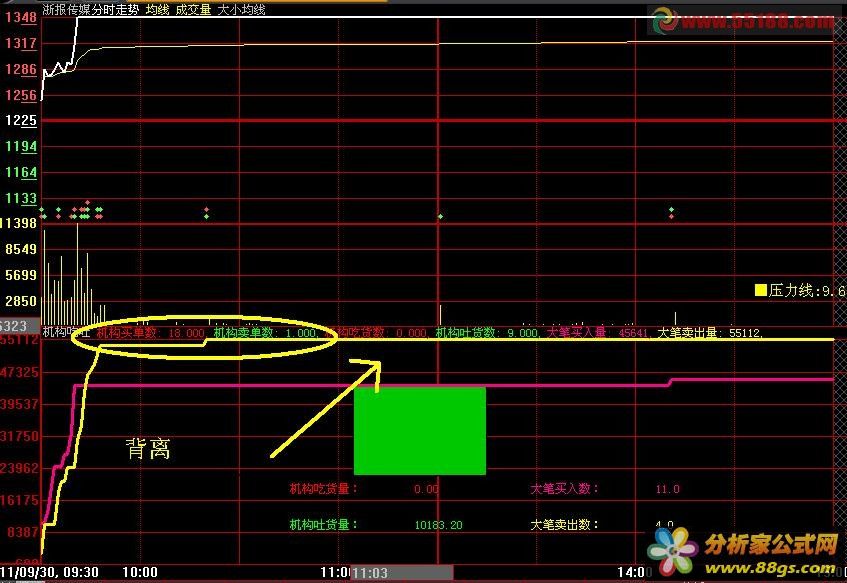Viewport: 847px width, 583px height.
Task: Click the 大小均线 indicator label
Action: pyautogui.click(x=241, y=9)
